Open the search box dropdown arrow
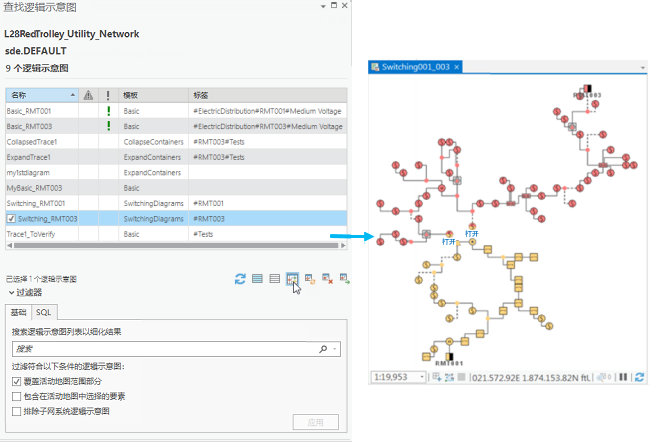 335,349
